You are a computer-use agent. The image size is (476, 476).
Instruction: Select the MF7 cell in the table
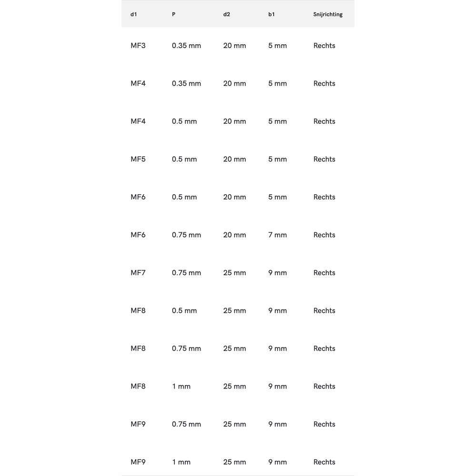[x=138, y=273]
